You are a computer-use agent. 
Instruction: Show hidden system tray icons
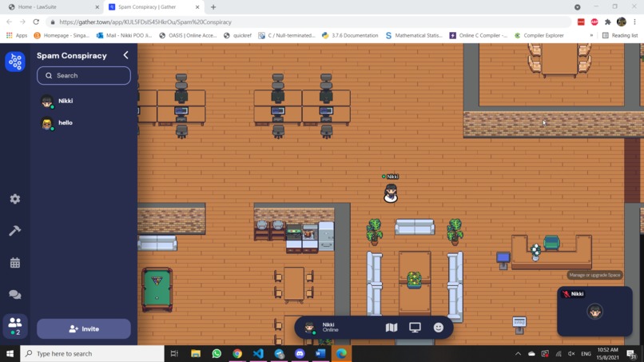(518, 353)
